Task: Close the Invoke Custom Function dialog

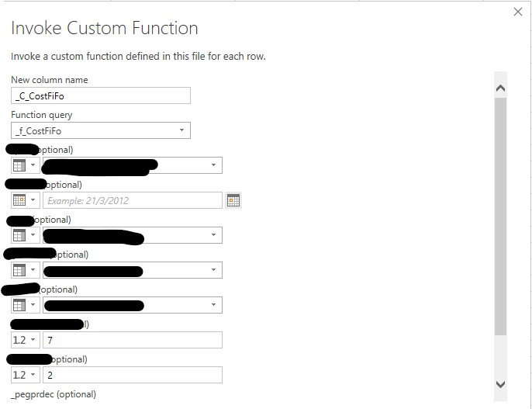Action: (x=518, y=12)
